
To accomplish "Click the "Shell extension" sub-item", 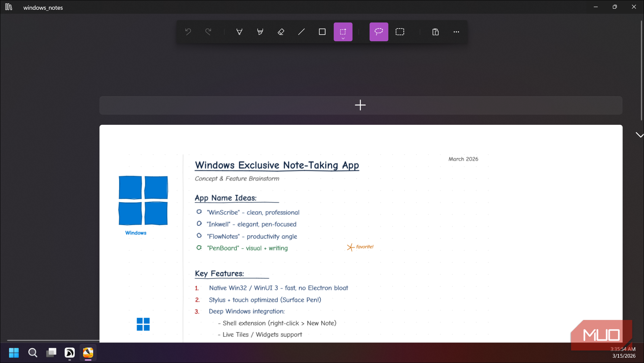I will point(277,323).
